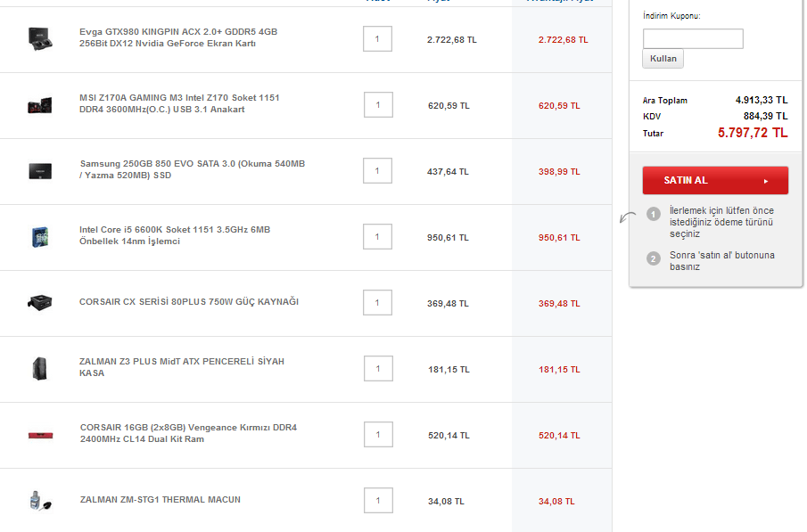Screen dimensions: 807x532
Task: Click quantity box for Zalman thermal paste
Action: coord(378,501)
